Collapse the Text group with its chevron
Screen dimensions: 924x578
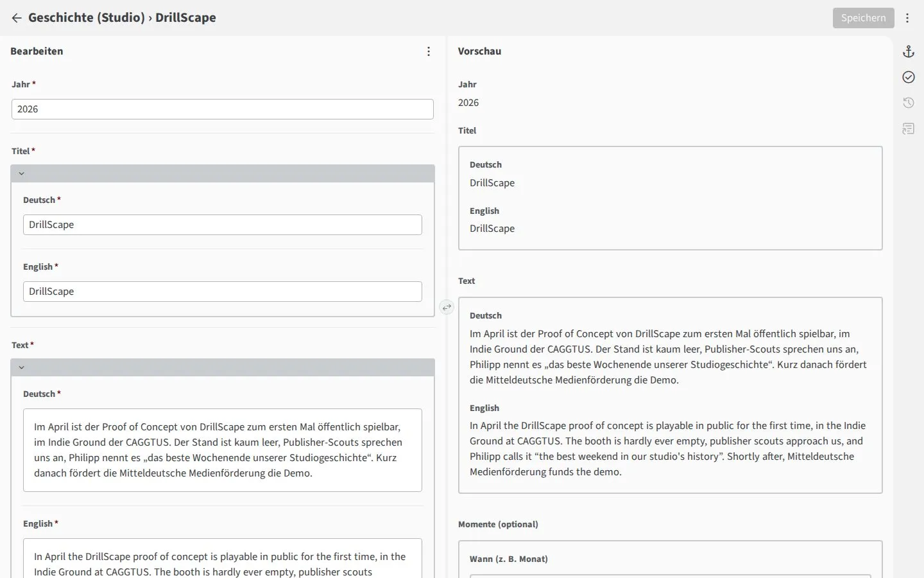[21, 367]
